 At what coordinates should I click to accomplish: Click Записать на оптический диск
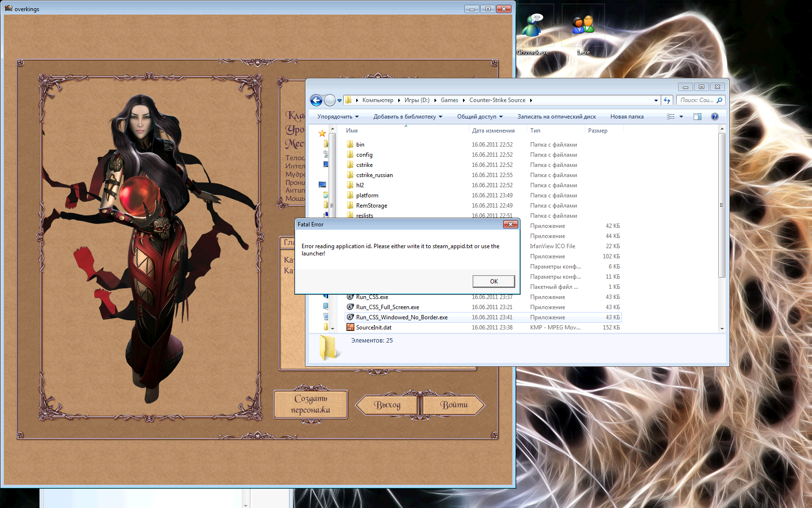pos(556,117)
